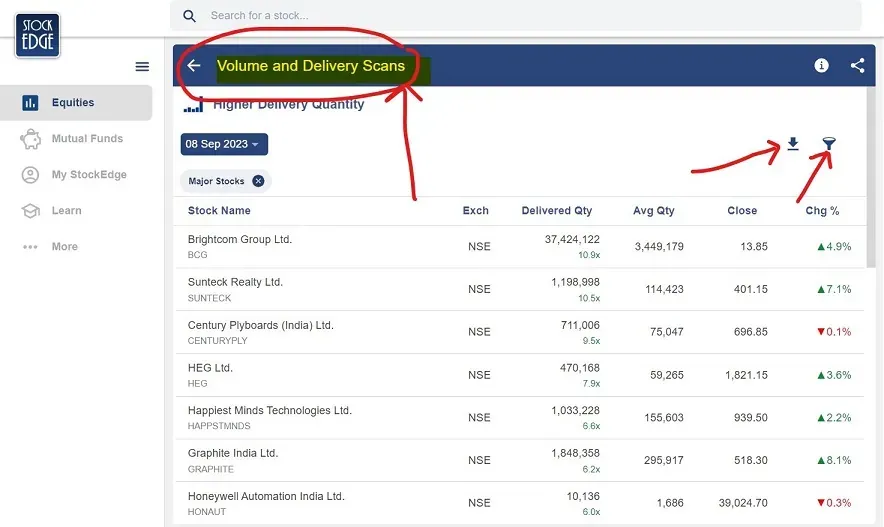Screen dimensions: 884x527
Task: Sort by Exch column header
Action: point(475,211)
